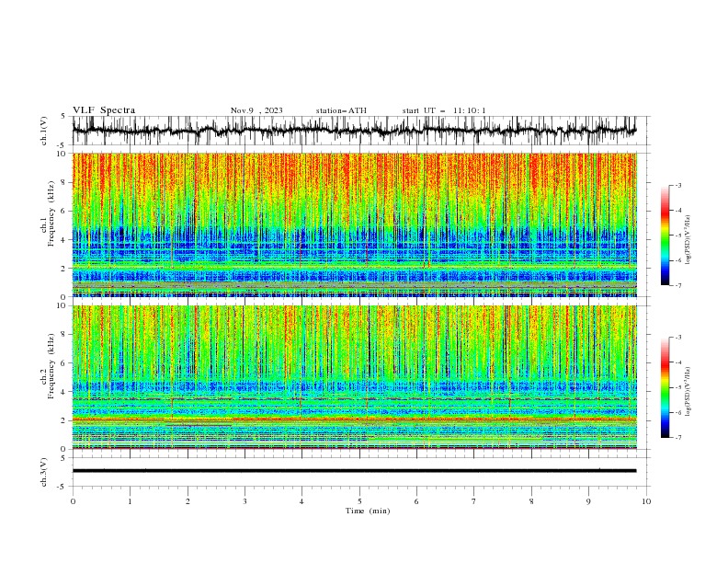Viewport: 728px width, 563px height.
Task: Click the "station=ATH" header label
Action: coord(341,110)
